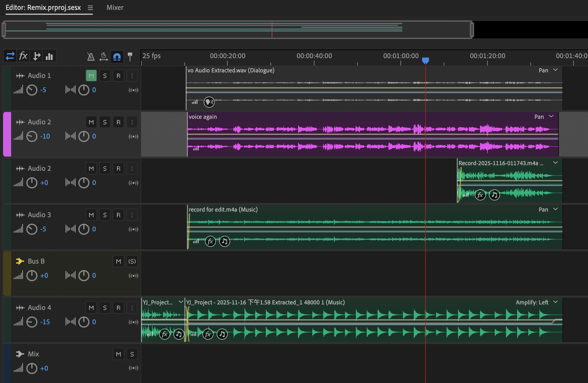
Task: Open Amplify: Left dropdown on Audio 4 clip
Action: (556, 302)
